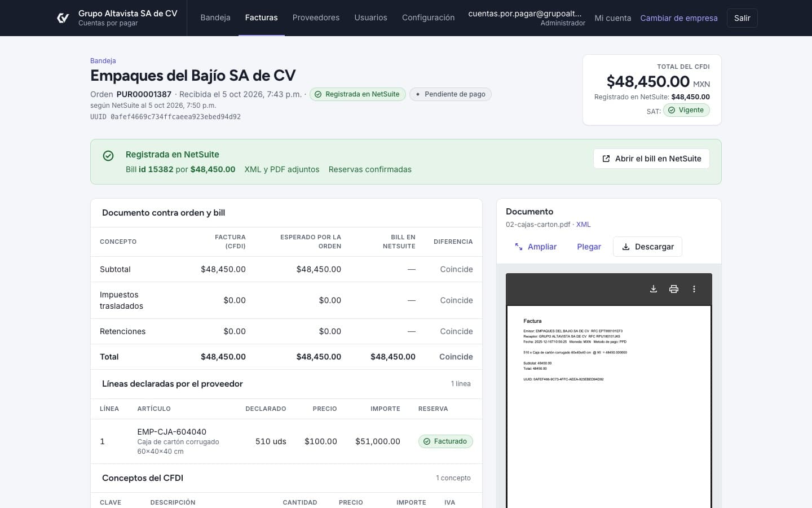The height and width of the screenshot is (508, 812).
Task: Click the Impuestos trasladados row label
Action: pos(121,300)
